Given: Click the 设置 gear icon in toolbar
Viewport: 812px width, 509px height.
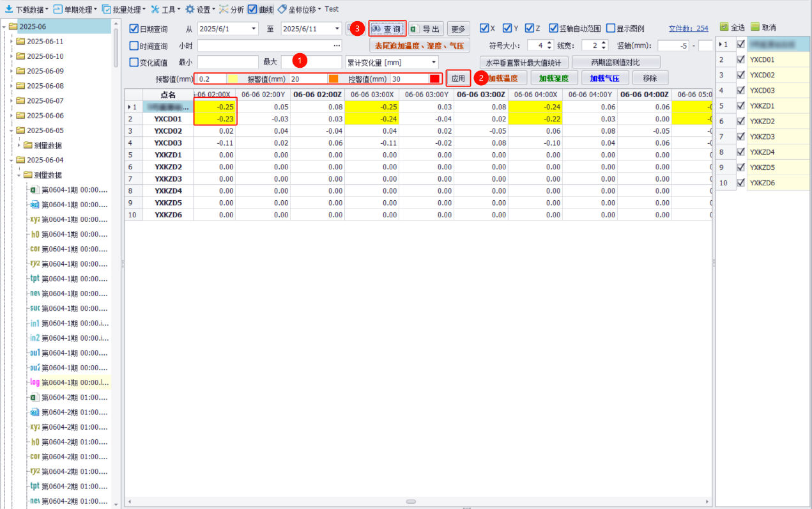Looking at the screenshot, I should point(190,10).
